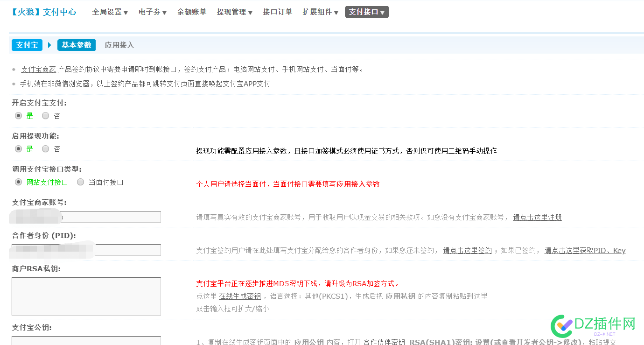Focus the 合作者身份 (PID) input field
Viewport: 644px width, 345px height.
86,250
